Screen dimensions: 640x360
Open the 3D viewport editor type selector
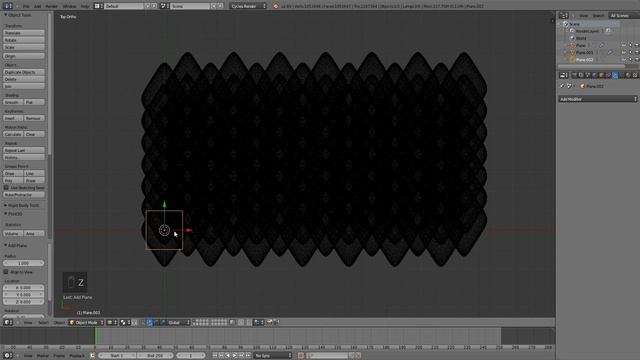coord(8,322)
